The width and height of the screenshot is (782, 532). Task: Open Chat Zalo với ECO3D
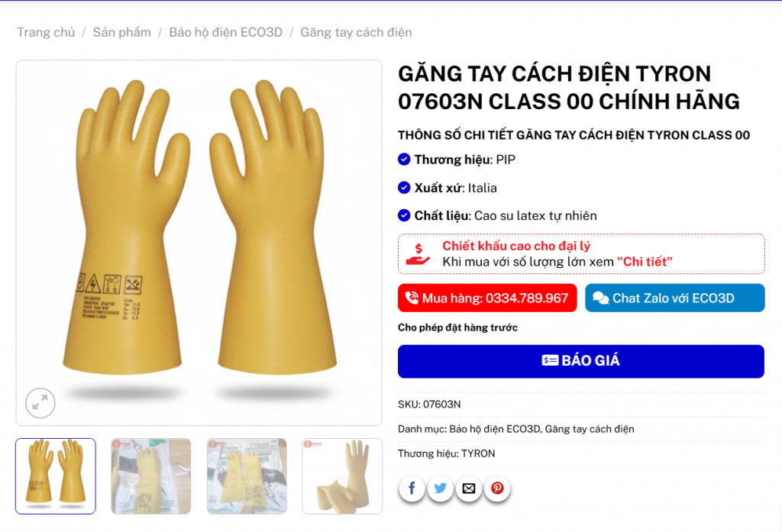coord(674,298)
